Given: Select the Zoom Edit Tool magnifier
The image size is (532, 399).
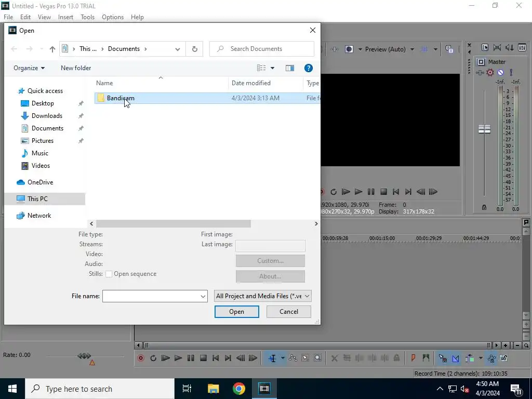Looking at the screenshot, I should tap(317, 358).
